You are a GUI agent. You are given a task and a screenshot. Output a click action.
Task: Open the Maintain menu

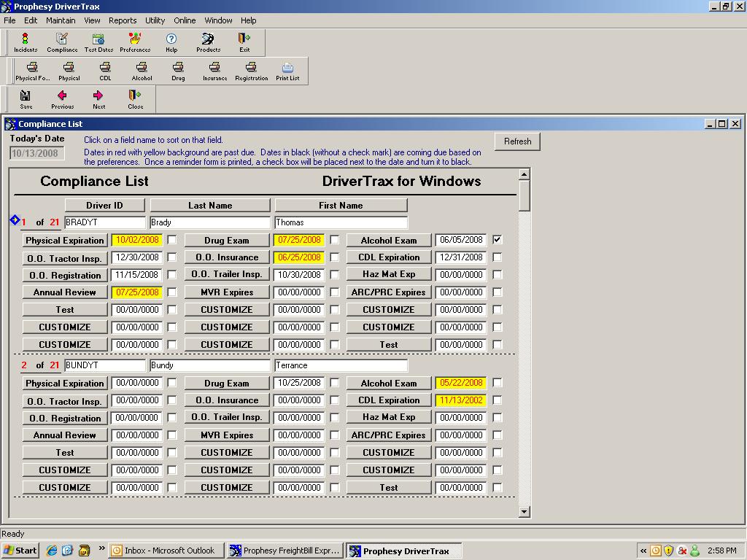pos(61,20)
